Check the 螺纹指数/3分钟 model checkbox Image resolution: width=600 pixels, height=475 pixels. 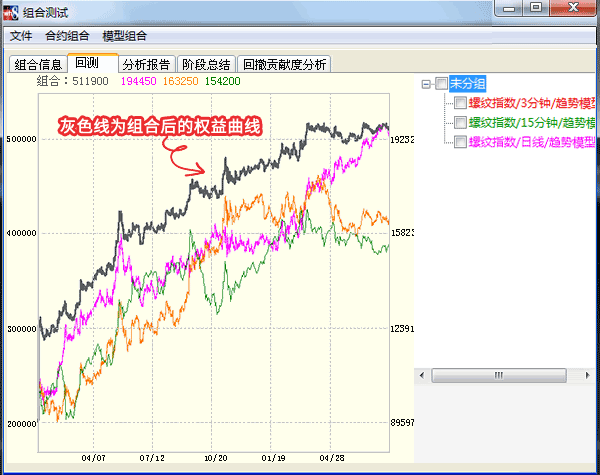pyautogui.click(x=460, y=103)
